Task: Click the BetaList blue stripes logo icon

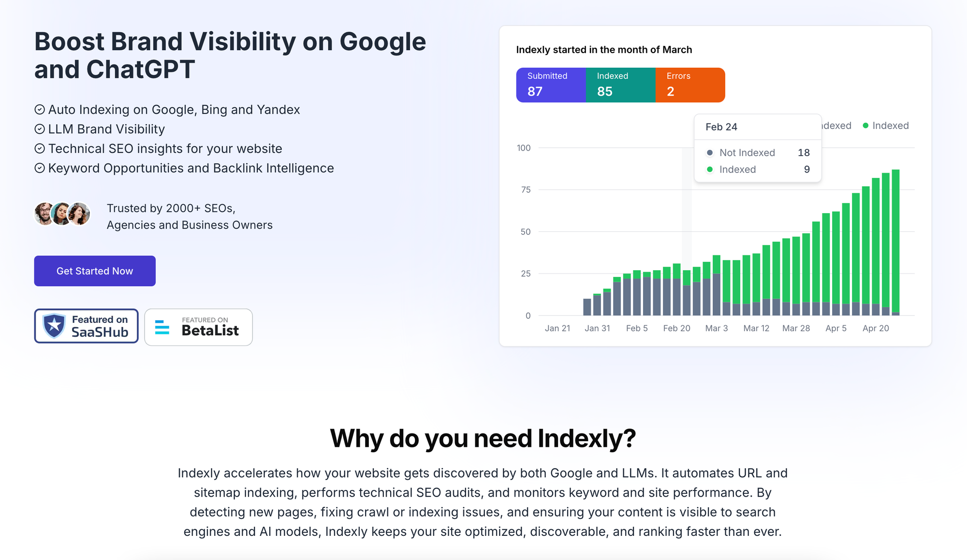Action: coord(162,327)
